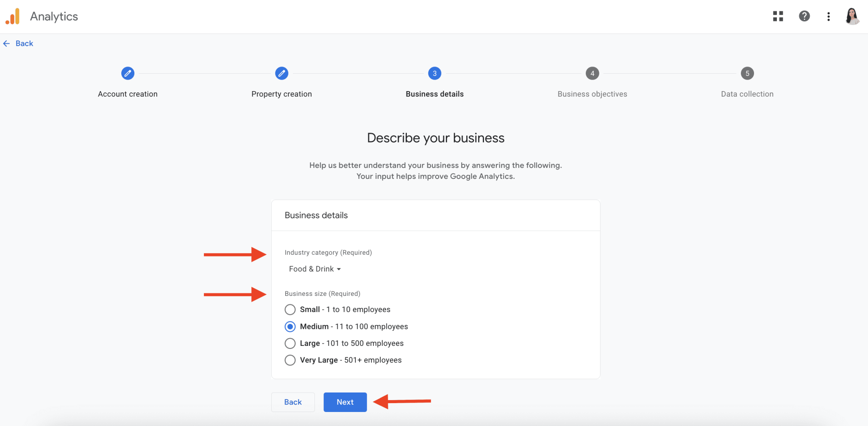
Task: Click the Business details step label
Action: pyautogui.click(x=434, y=94)
